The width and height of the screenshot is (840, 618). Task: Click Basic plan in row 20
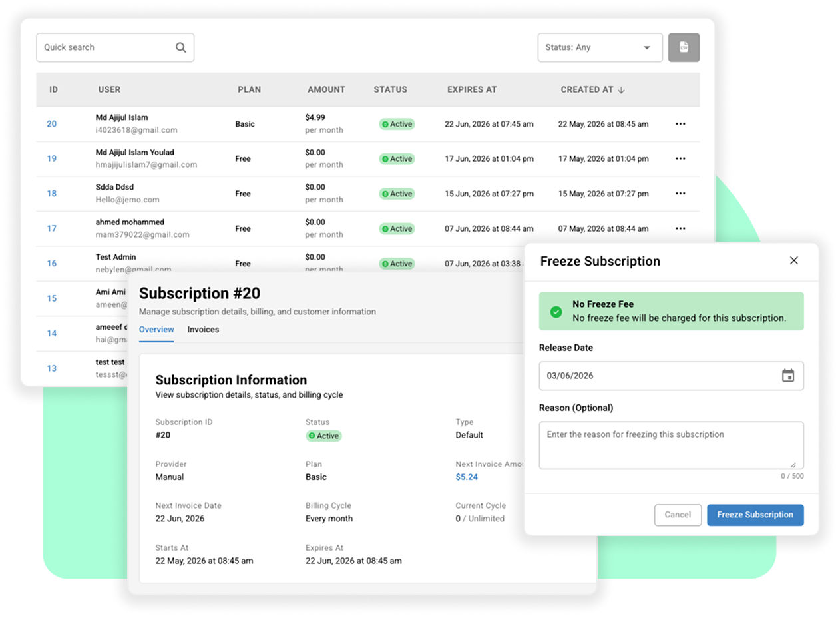[x=245, y=124]
